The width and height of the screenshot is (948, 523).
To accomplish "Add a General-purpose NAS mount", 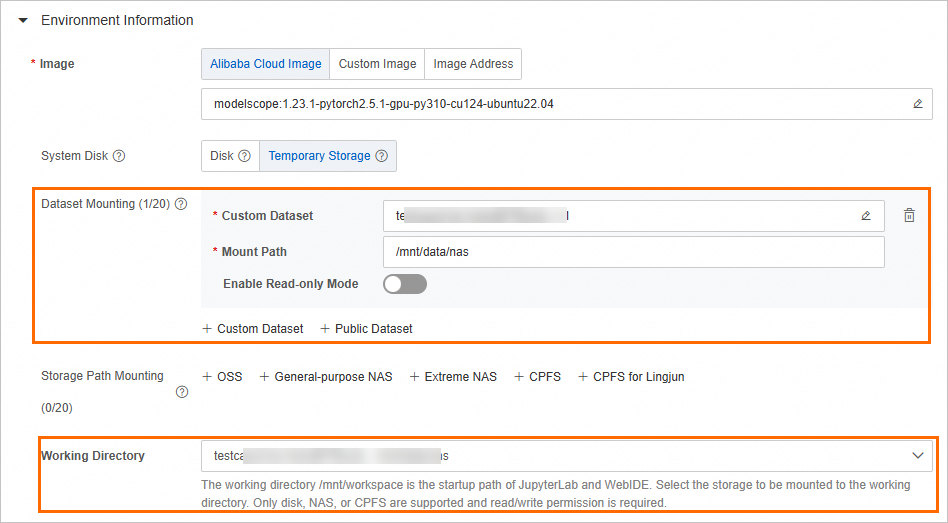I will coord(326,377).
